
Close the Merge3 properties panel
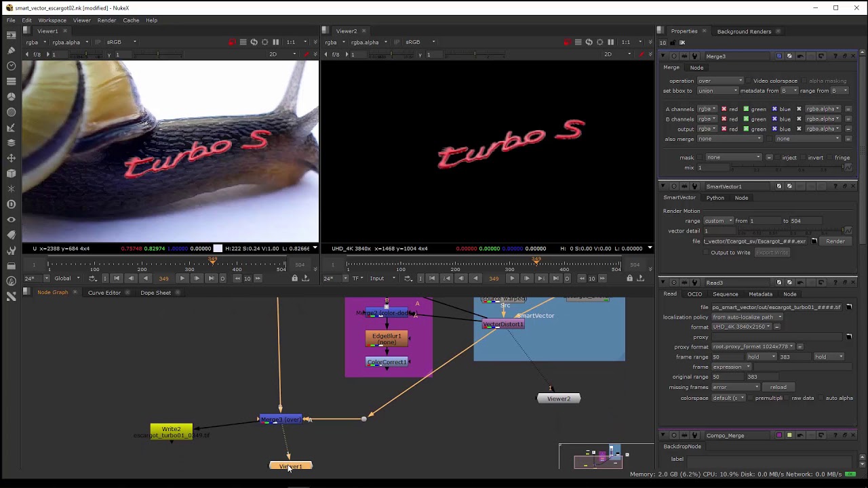854,56
